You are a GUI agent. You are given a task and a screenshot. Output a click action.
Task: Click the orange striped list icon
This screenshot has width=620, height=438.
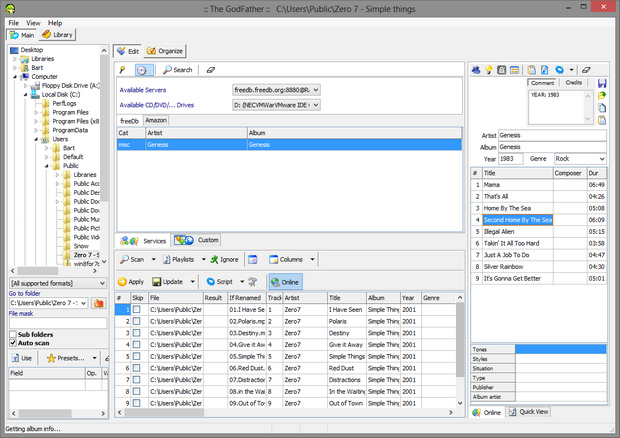click(514, 70)
